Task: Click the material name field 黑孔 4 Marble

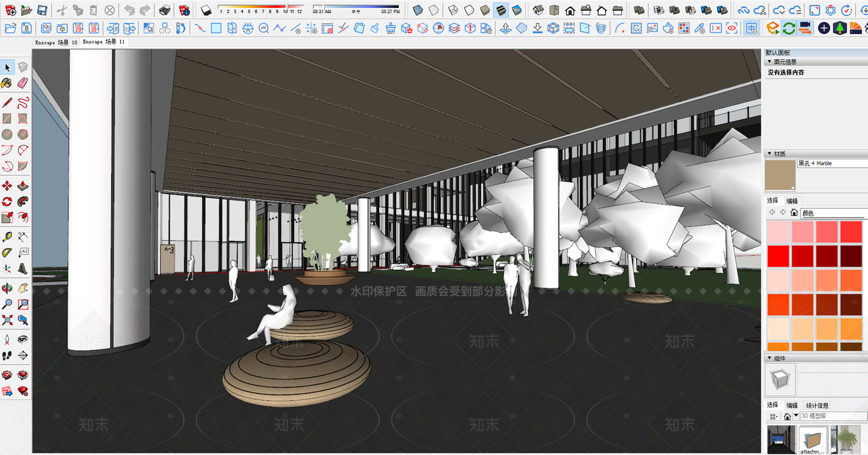Action: pos(832,163)
